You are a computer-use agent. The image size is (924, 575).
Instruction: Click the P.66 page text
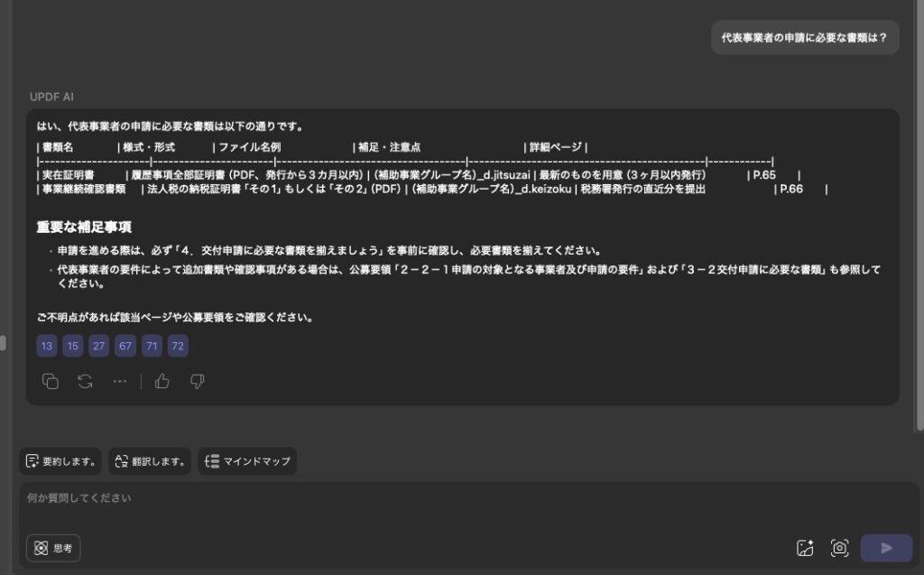coord(791,190)
